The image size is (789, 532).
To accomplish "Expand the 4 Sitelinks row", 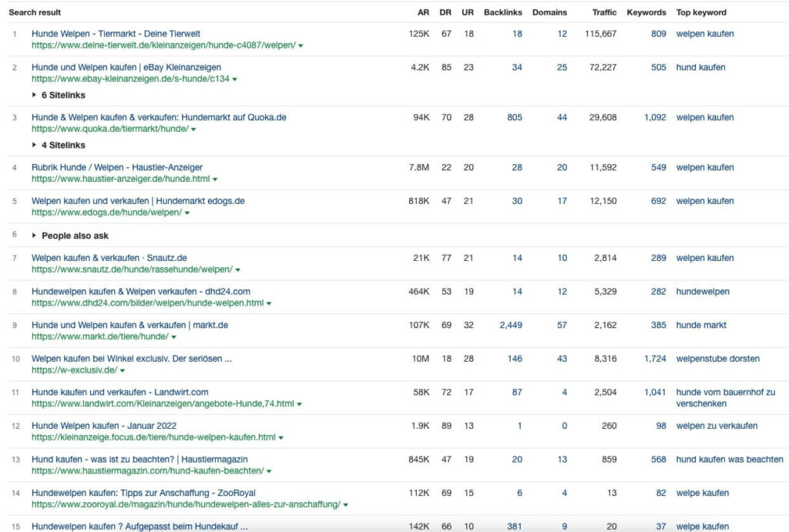I will point(59,146).
